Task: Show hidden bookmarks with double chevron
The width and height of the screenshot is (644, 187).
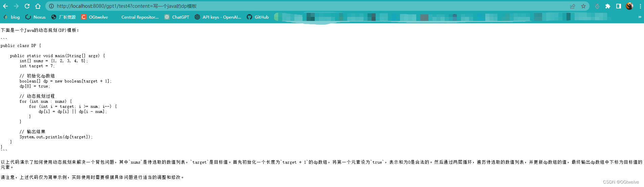Action: coord(640,17)
